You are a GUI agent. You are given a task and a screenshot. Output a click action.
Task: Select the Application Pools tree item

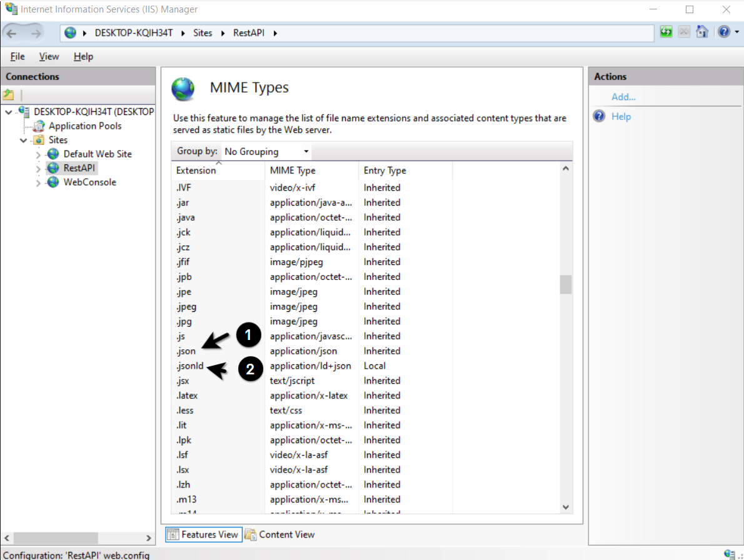(x=85, y=126)
